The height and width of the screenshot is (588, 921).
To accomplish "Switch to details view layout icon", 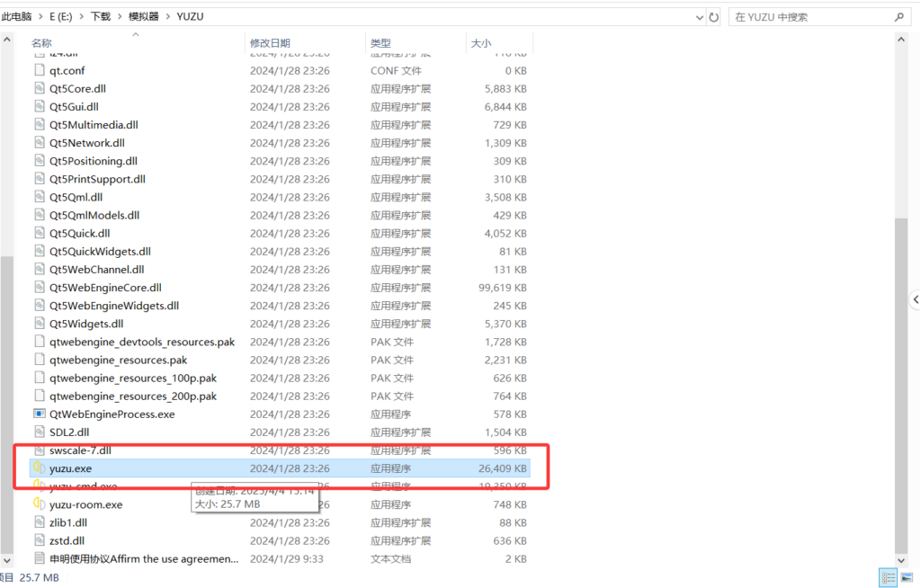I will click(x=888, y=577).
